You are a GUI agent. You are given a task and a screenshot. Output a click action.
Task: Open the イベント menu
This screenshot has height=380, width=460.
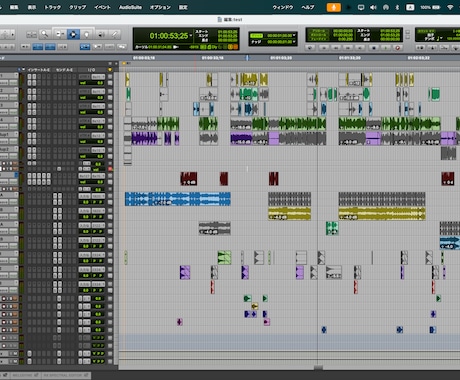[x=102, y=7]
